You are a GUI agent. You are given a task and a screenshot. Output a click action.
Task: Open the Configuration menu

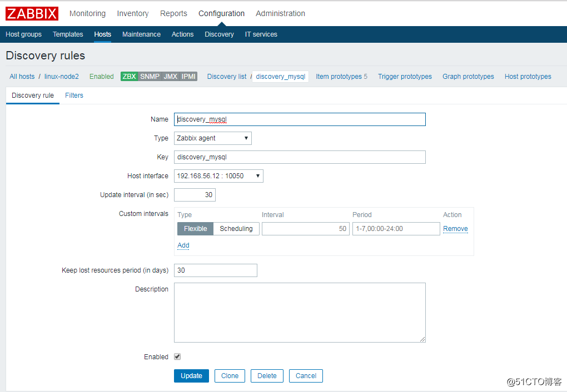221,13
